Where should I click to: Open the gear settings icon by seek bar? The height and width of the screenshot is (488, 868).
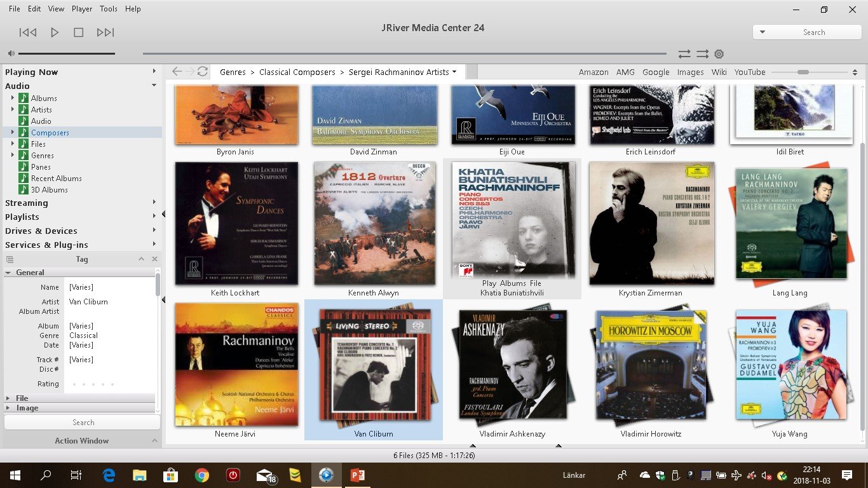[x=719, y=54]
